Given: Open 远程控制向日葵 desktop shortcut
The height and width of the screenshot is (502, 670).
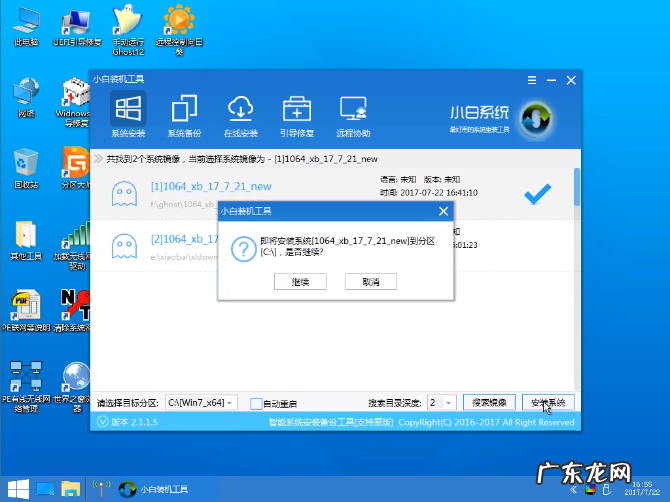Looking at the screenshot, I should tap(179, 30).
